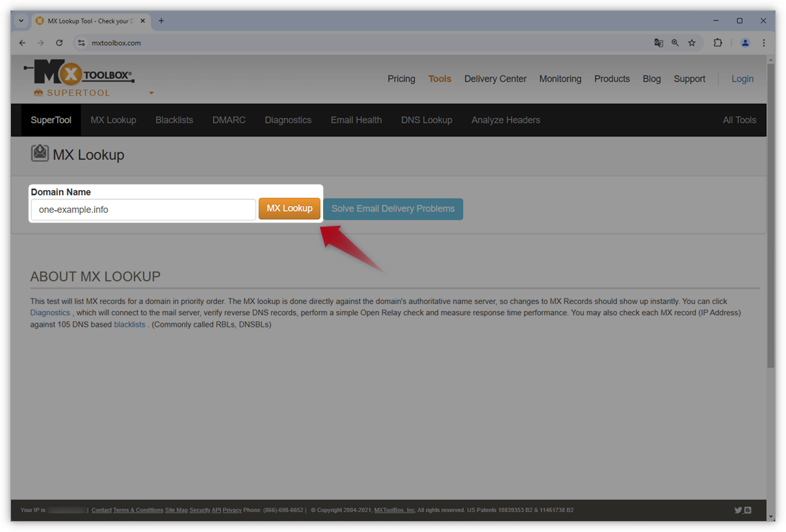This screenshot has height=532, width=786.
Task: Click the bookmark star in the address bar
Action: (692, 43)
